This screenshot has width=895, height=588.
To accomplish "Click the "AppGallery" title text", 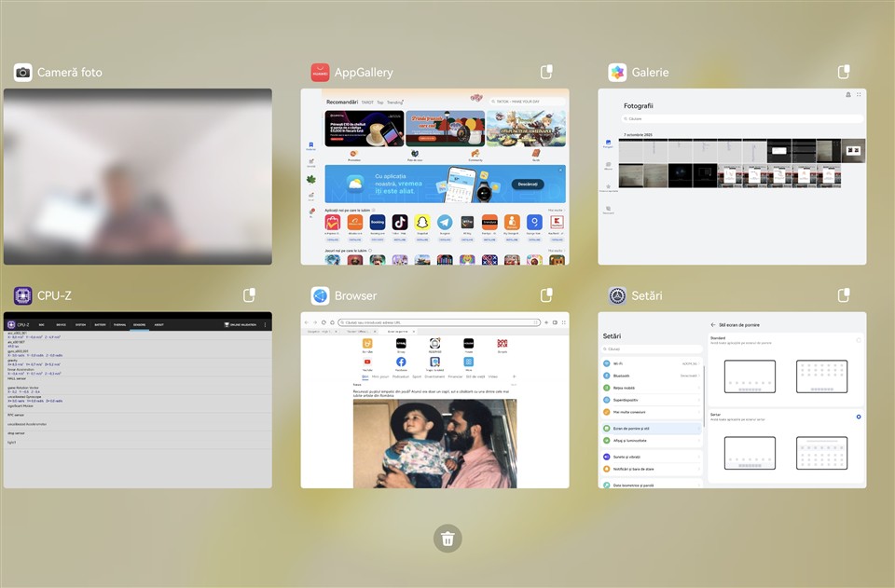I will click(x=364, y=73).
